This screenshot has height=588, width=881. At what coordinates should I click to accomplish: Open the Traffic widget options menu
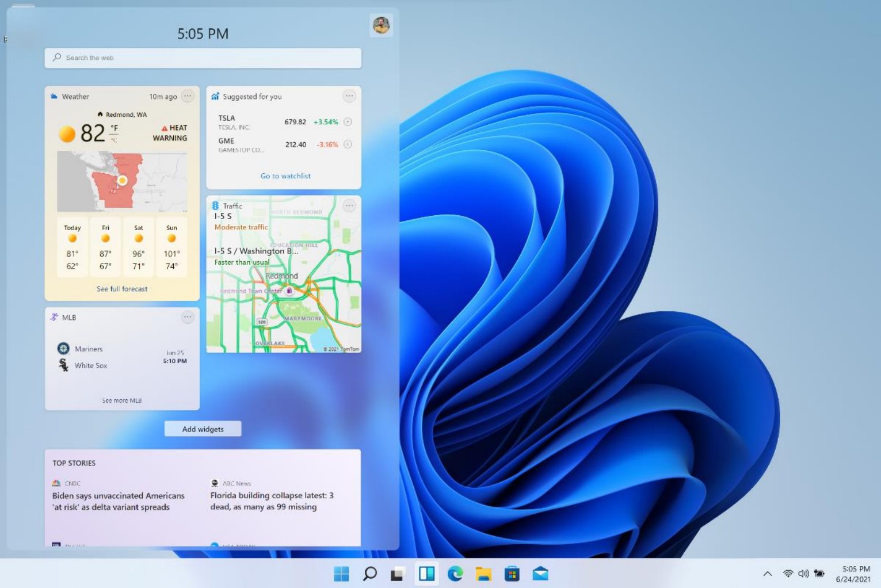pos(349,205)
